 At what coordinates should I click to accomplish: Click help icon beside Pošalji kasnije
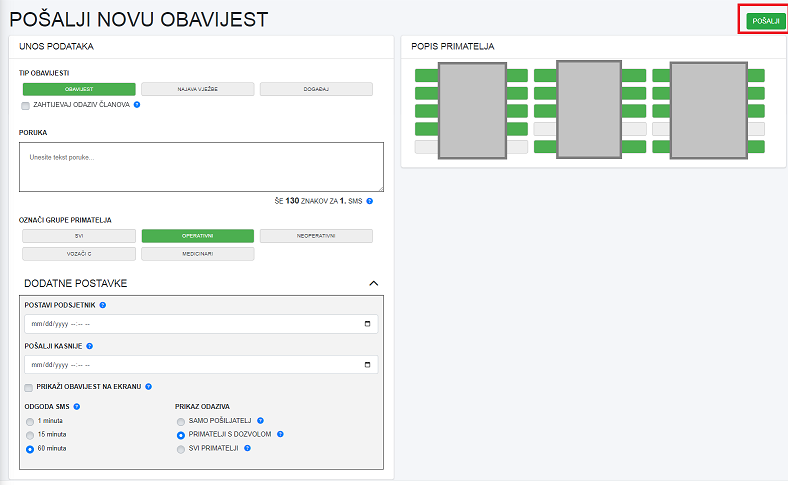(x=90, y=346)
